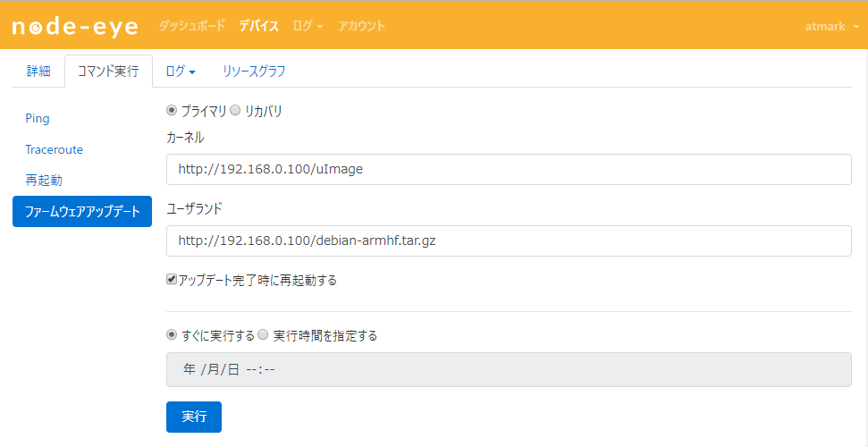Expand the ログ dropdown in top navbar
The height and width of the screenshot is (447, 868).
pyautogui.click(x=308, y=26)
